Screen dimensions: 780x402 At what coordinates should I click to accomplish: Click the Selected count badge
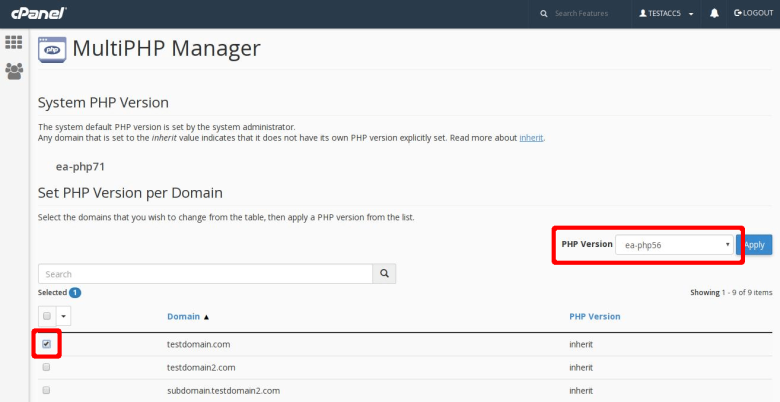(75, 293)
